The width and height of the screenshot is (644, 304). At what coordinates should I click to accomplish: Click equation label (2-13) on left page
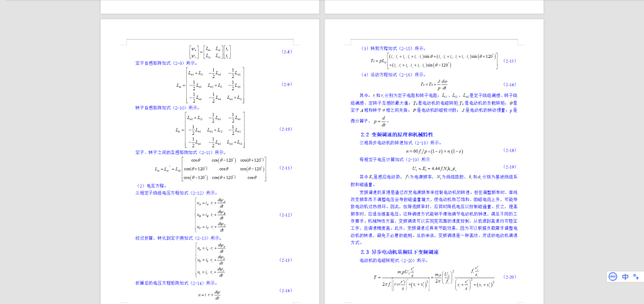(286, 260)
